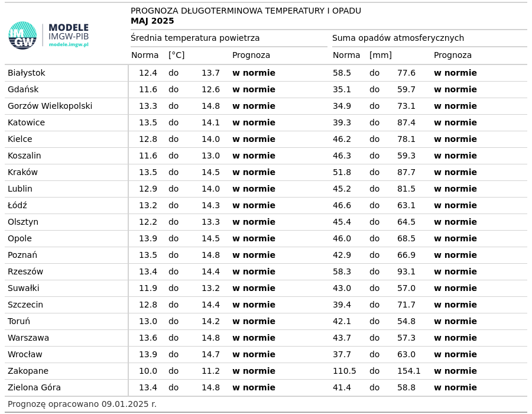Screen dimensions: 532x414
Task: Select the Zakopane row name
Action: point(28,371)
